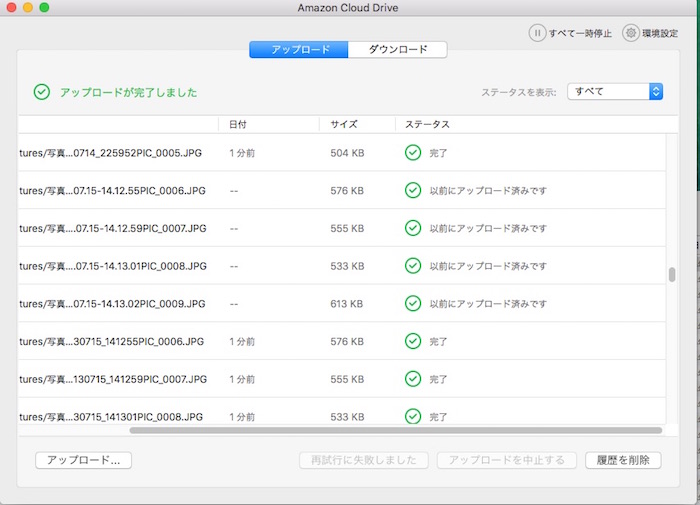Click green check icon beside アップロードが完了しました
Image resolution: width=700 pixels, height=505 pixels.
42,92
